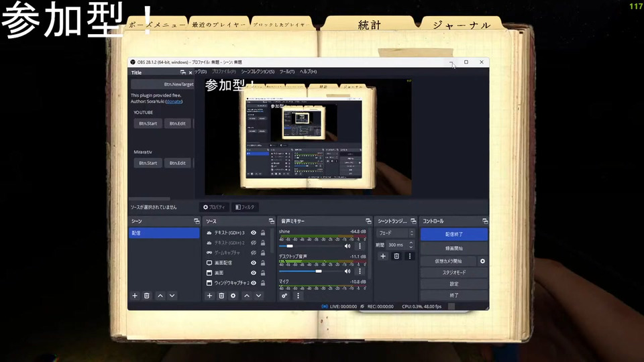This screenshot has height=362, width=644.
Task: Open the フェード transition dropdown
Action: [396, 233]
